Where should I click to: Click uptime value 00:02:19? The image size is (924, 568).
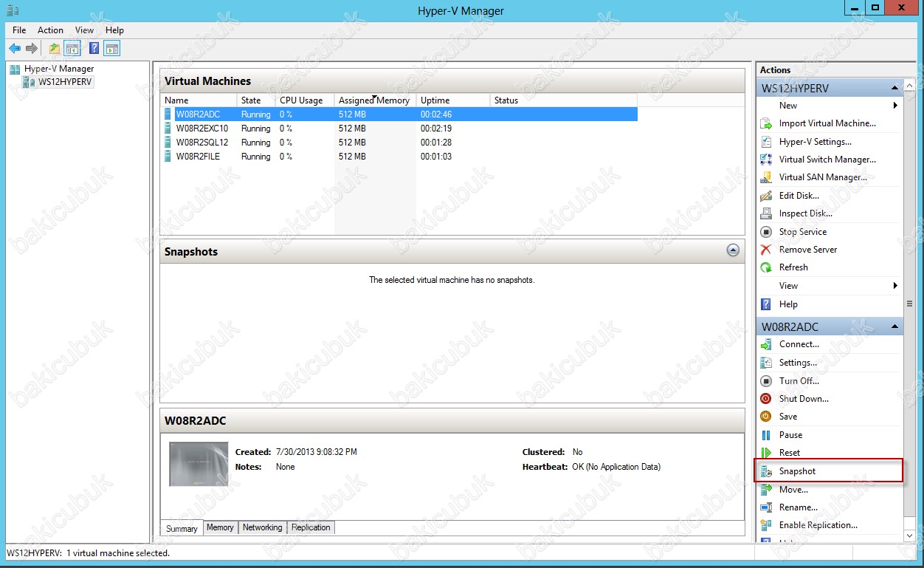pyautogui.click(x=436, y=129)
